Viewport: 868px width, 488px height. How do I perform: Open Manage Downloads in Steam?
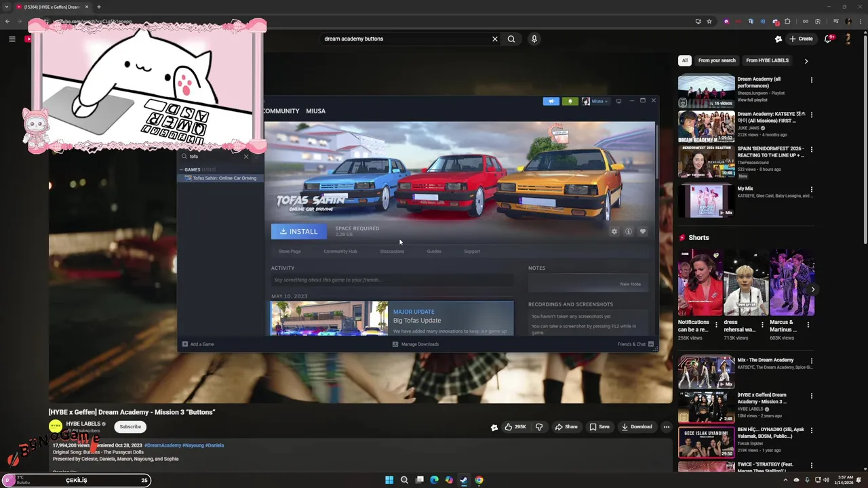[x=416, y=344]
